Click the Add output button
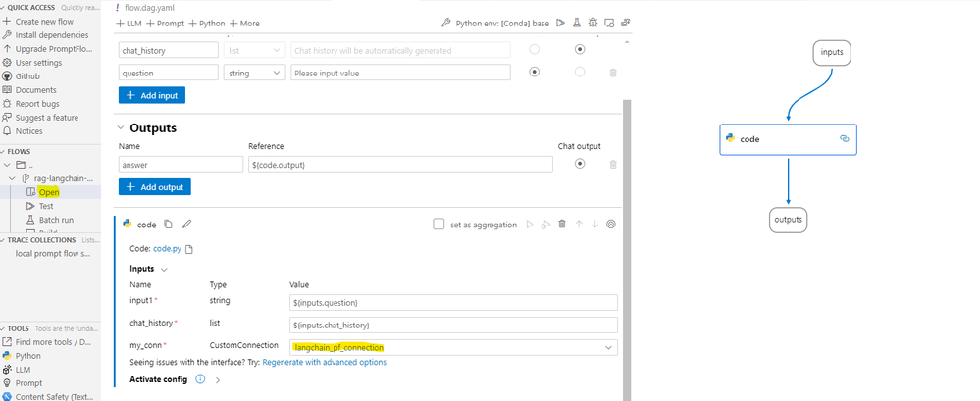Screen dimensions: 980x401 pos(155,186)
